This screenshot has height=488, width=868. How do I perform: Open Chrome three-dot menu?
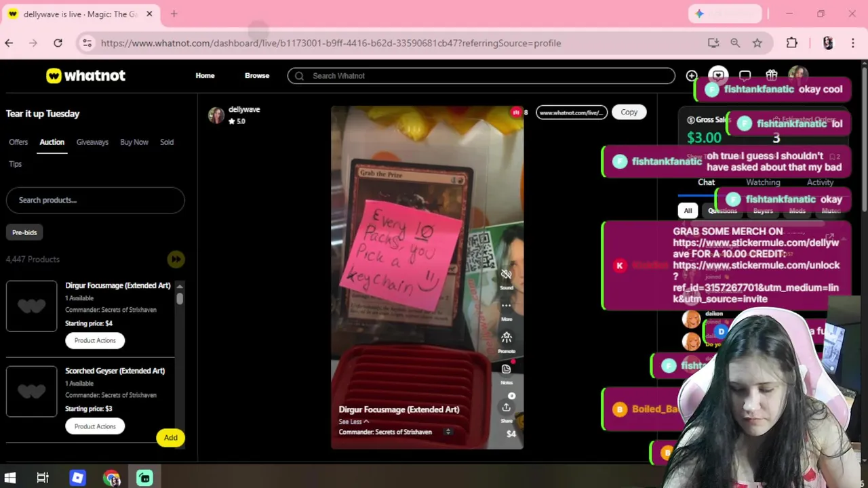853,43
